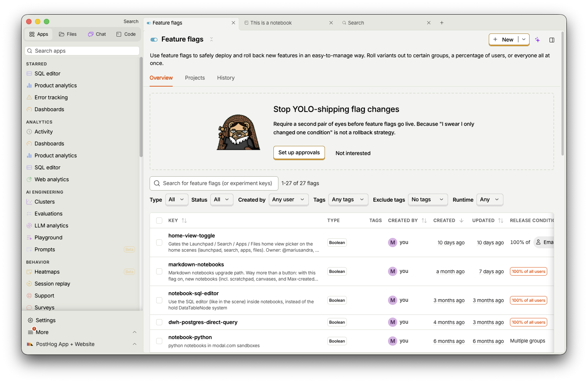
Task: Expand the More section chevron
Action: [135, 332]
